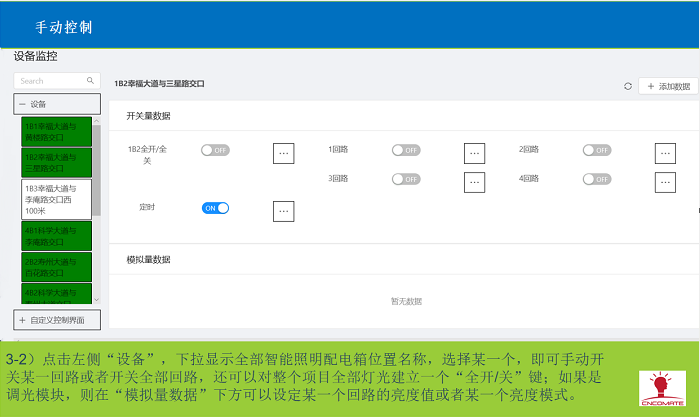The width and height of the screenshot is (700, 417).
Task: Click the search magnifier icon
Action: 90,81
